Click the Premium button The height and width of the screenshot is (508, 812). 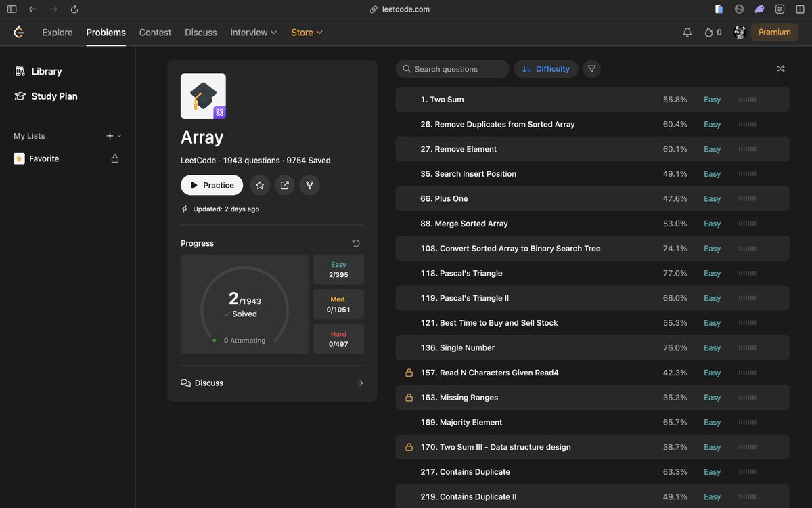(775, 32)
